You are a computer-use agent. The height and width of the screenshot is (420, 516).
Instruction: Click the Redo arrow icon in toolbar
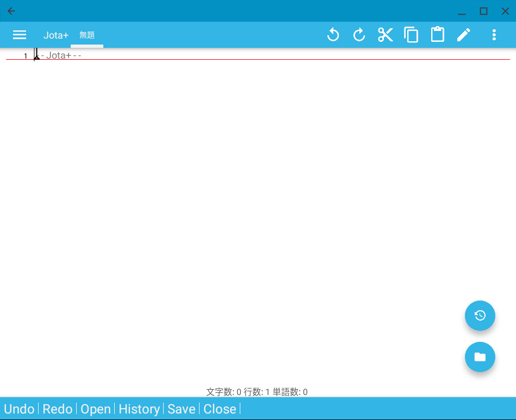coord(359,35)
